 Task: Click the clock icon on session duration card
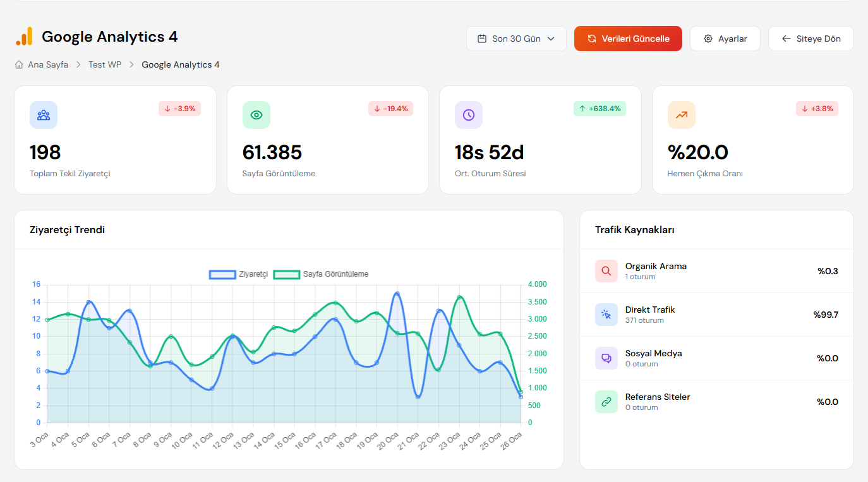click(469, 115)
